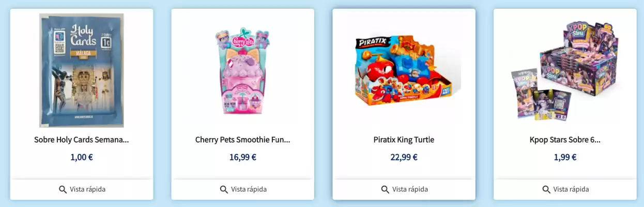Click magnifier icon under Sobre Holy Cards

pyautogui.click(x=63, y=189)
